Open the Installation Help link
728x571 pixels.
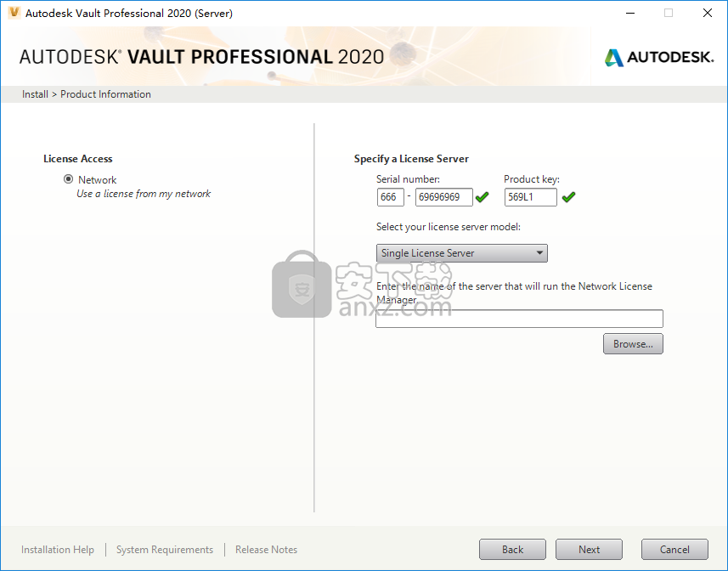58,550
